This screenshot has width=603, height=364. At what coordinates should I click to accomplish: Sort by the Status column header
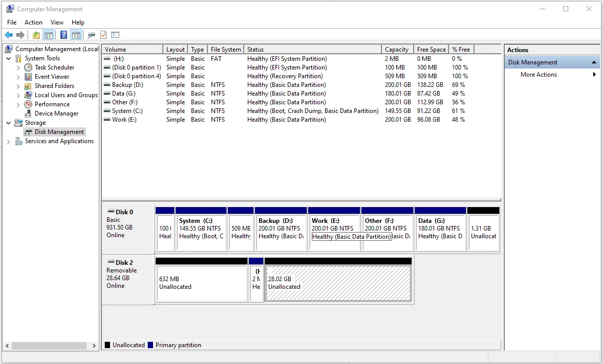313,50
